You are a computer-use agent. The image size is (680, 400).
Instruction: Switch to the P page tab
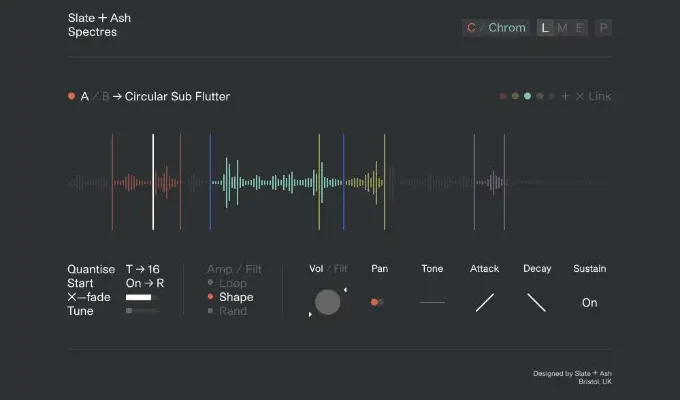pos(603,28)
